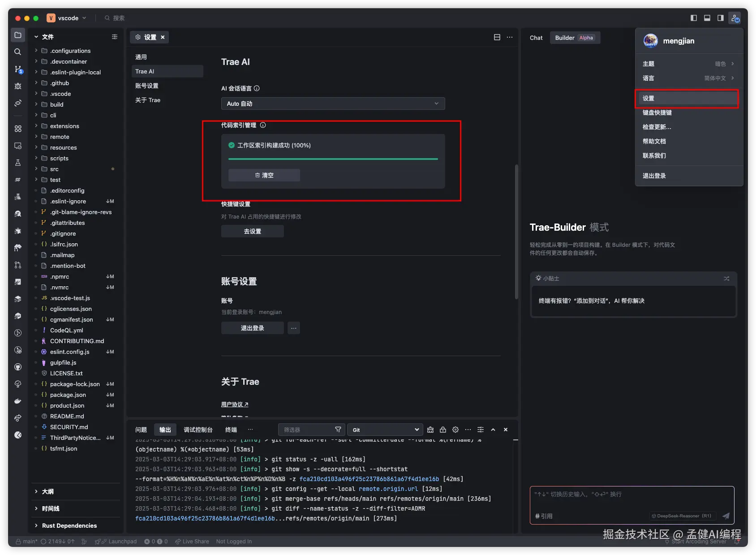The width and height of the screenshot is (756, 555).
Task: Shuffle the 小贴士 tip card
Action: pos(726,279)
